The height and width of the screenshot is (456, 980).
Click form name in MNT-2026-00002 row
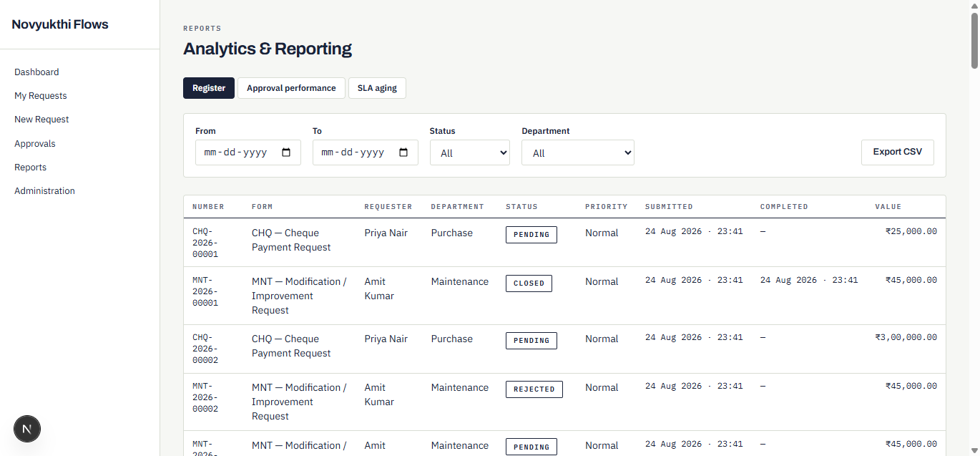(x=299, y=402)
